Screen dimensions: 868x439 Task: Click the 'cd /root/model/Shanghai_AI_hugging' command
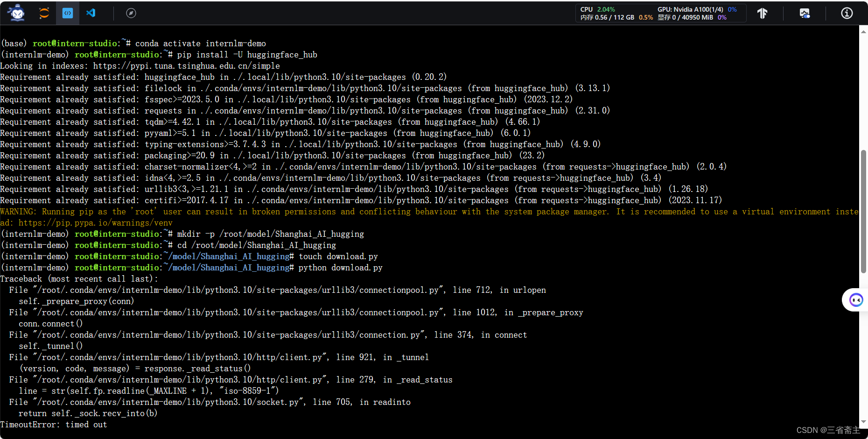256,245
